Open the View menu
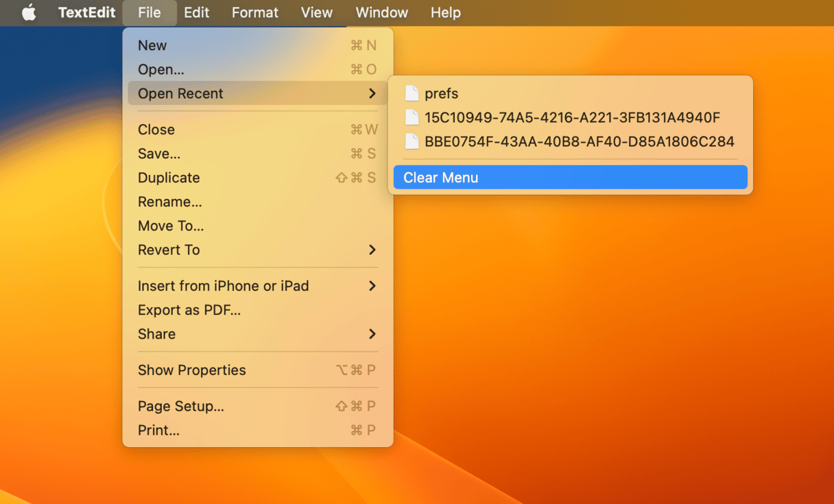The image size is (834, 504). 317,12
